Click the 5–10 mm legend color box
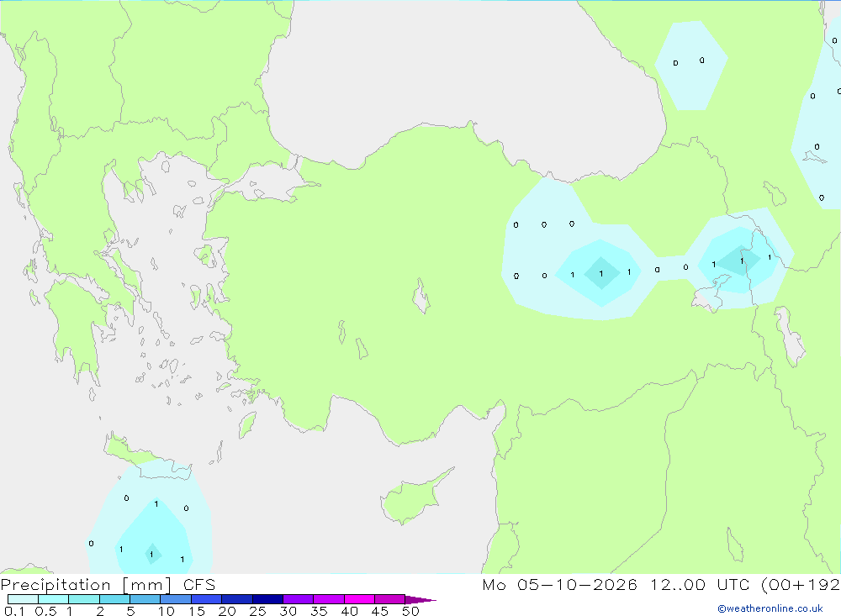This screenshot has width=841, height=616. 145,599
